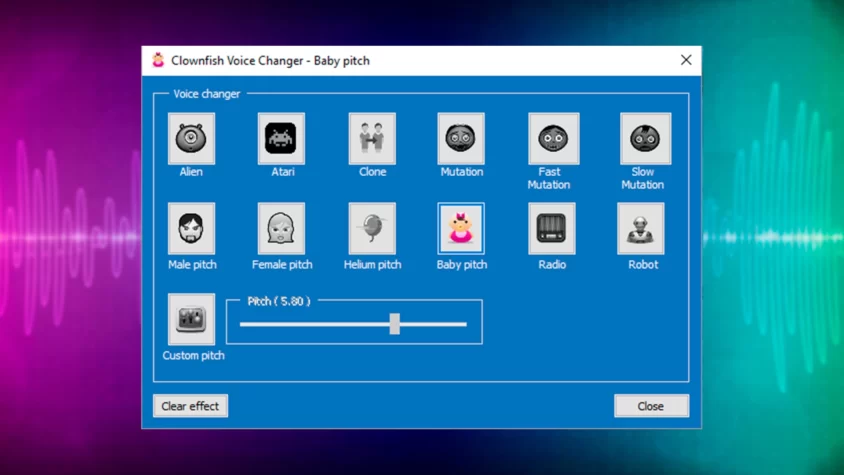Image resolution: width=844 pixels, height=475 pixels.
Task: Click the "Voice changer" group label
Action: pyautogui.click(x=207, y=94)
